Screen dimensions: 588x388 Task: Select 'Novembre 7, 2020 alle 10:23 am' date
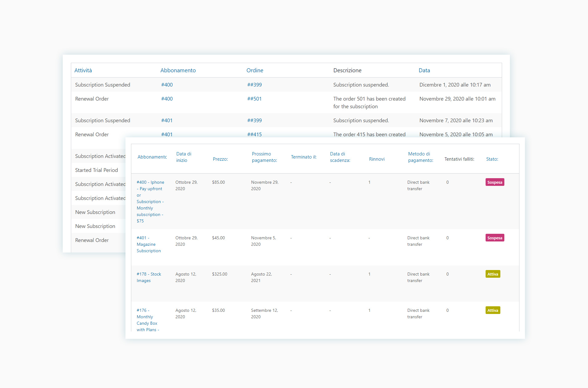(x=456, y=120)
